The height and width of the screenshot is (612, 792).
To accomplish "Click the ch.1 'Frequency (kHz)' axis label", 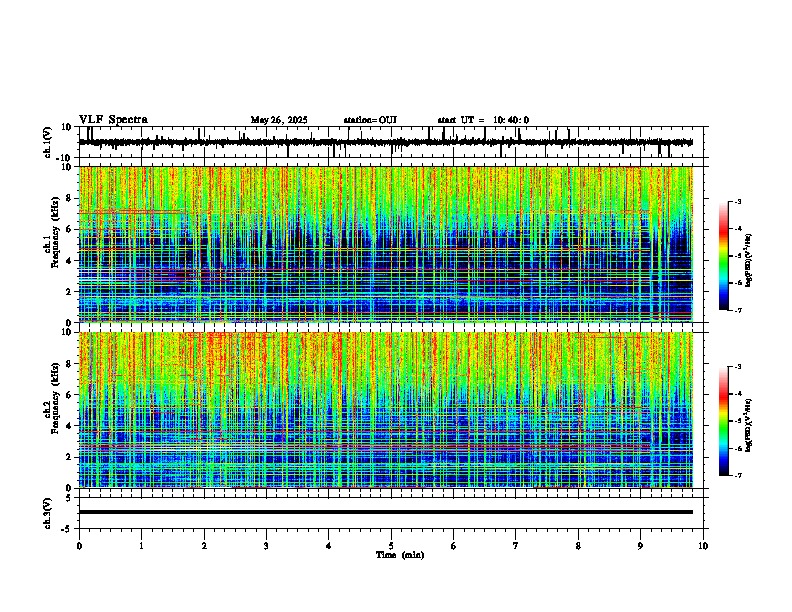I will pyautogui.click(x=55, y=232).
